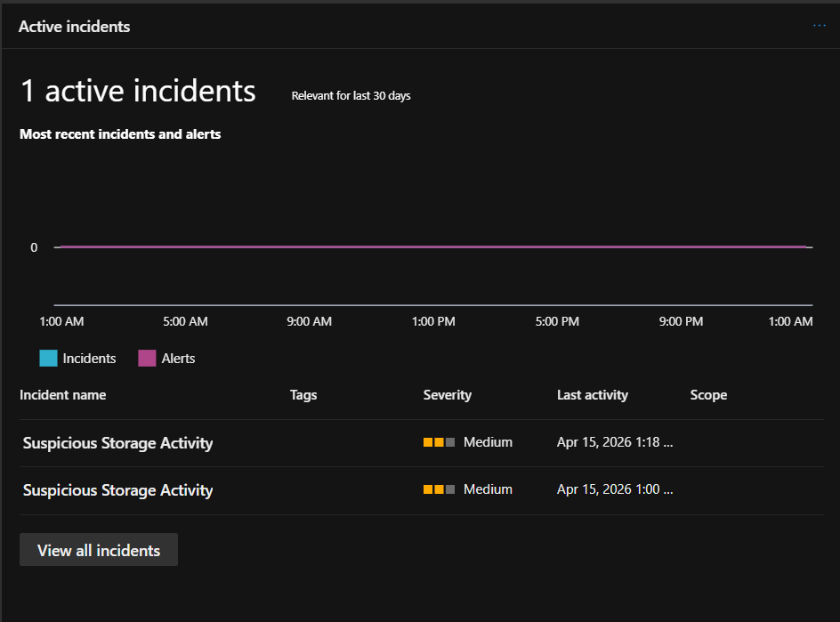Click the blue Incidents legend swatch

[x=48, y=359]
